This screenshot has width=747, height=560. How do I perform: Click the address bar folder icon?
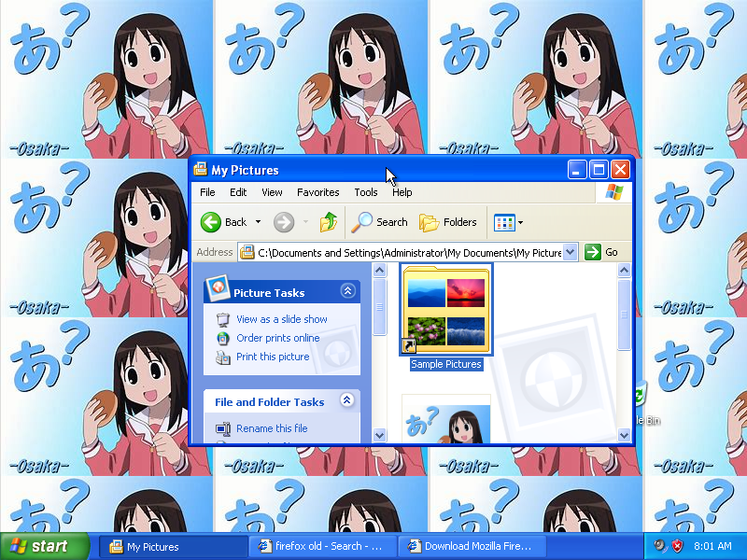tap(247, 252)
